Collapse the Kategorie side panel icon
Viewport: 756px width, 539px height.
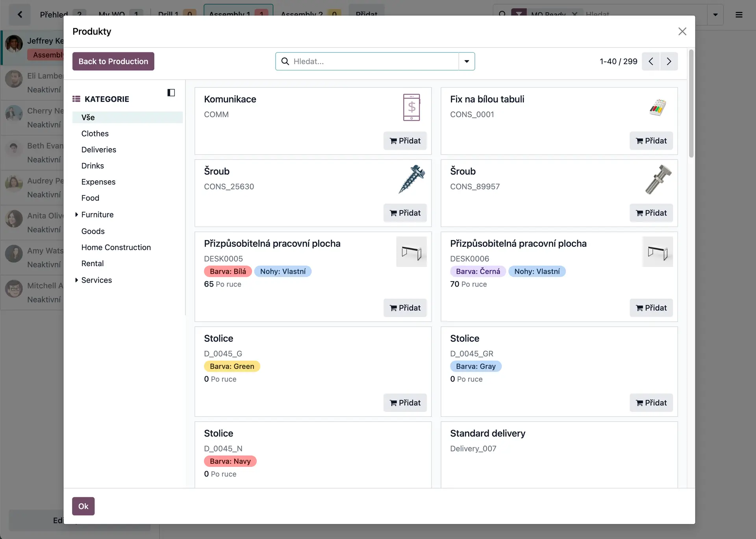coord(171,93)
